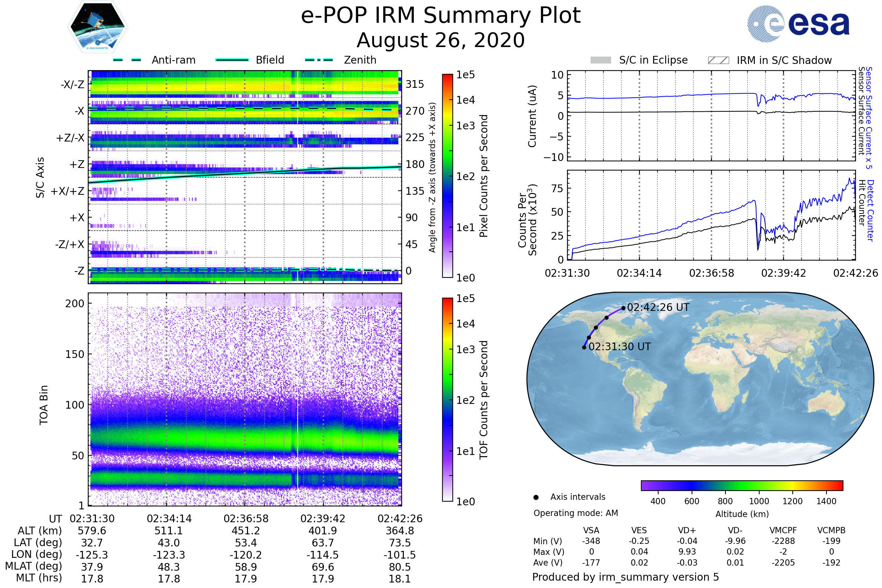Click the Produced by irm_summary version 5 text
The height and width of the screenshot is (588, 882).
coord(625,577)
